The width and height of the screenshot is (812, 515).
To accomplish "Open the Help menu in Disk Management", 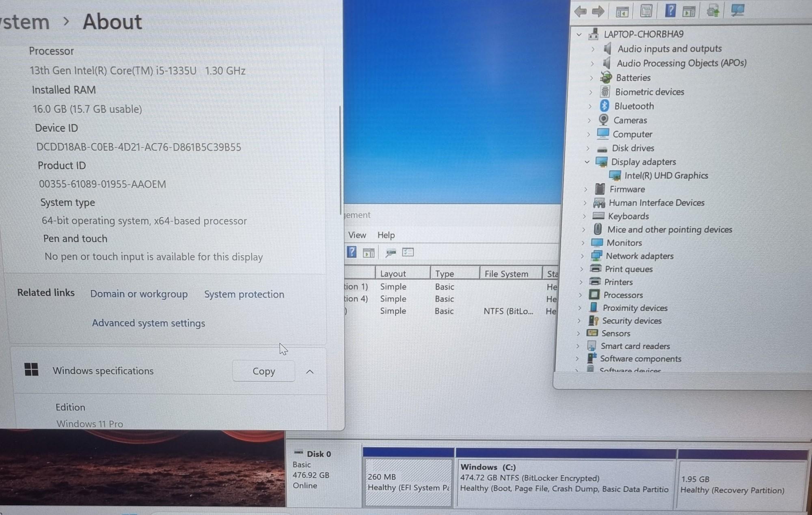I will click(x=386, y=235).
